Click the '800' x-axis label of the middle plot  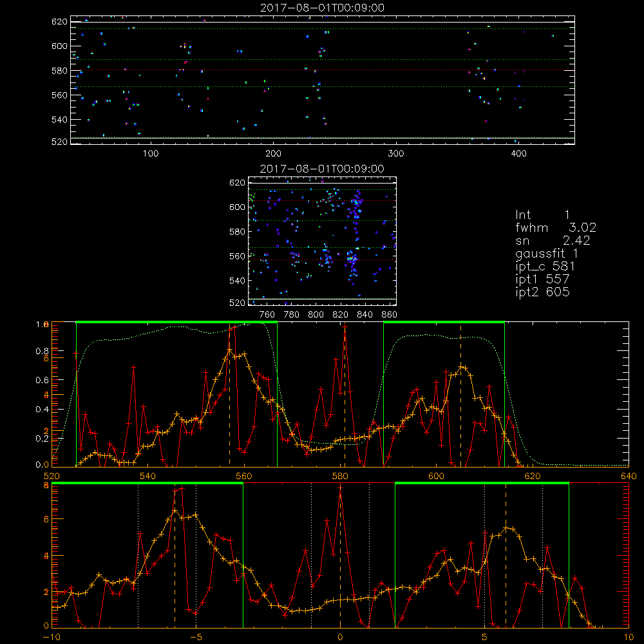(x=316, y=315)
